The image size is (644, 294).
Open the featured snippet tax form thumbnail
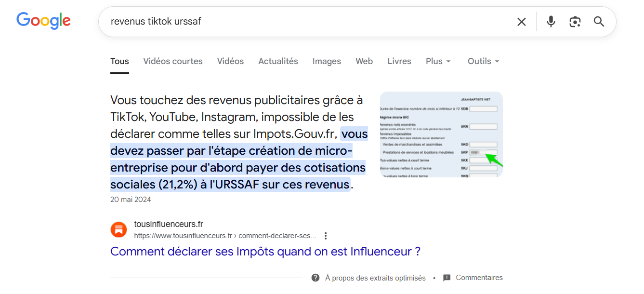441,134
